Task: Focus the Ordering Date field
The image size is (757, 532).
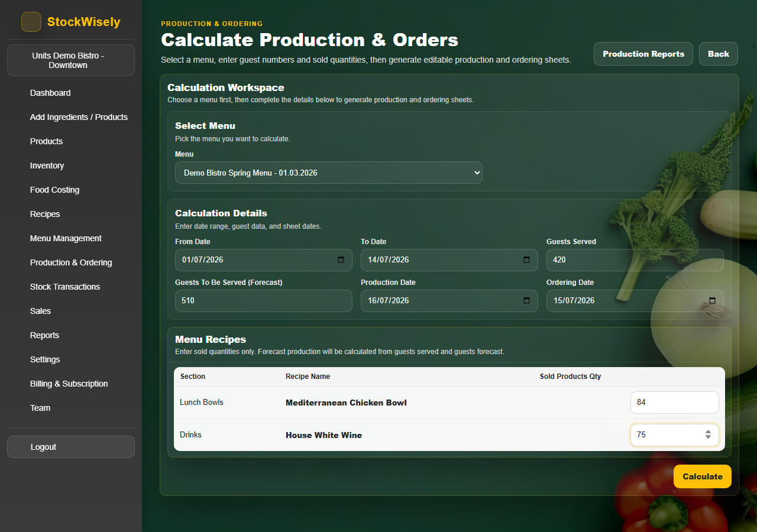Action: pos(635,301)
